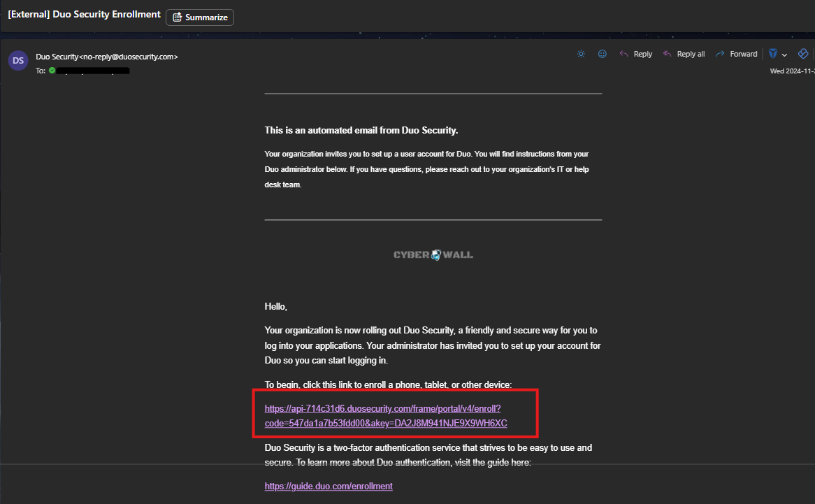The image size is (815, 504).
Task: Forward the Duo Security Enrollment email
Action: [737, 54]
